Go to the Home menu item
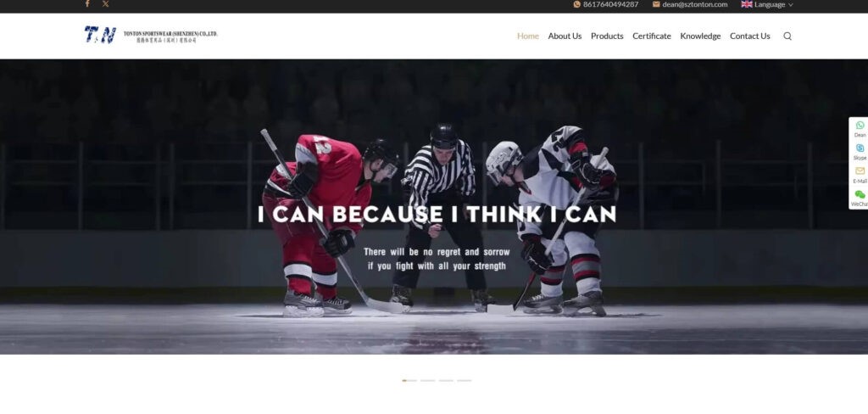Screen dimensions: 868x414 point(527,36)
